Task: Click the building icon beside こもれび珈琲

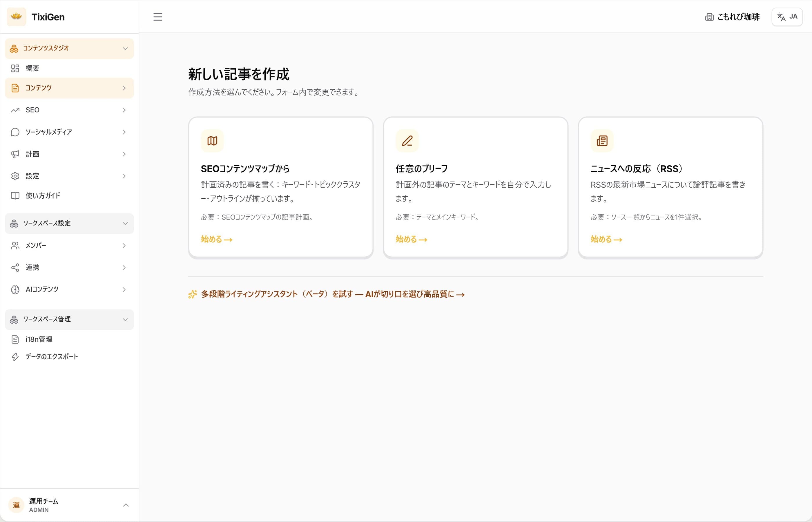Action: tap(709, 17)
